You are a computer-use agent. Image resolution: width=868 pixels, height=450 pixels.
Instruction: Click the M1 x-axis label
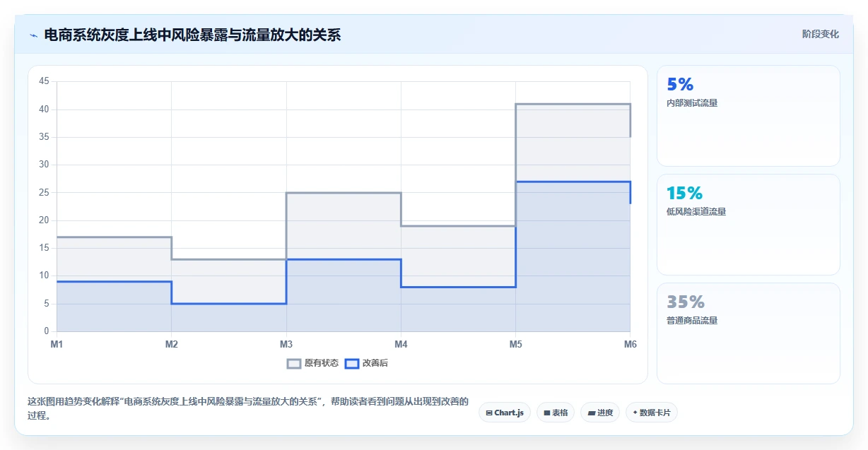click(57, 344)
